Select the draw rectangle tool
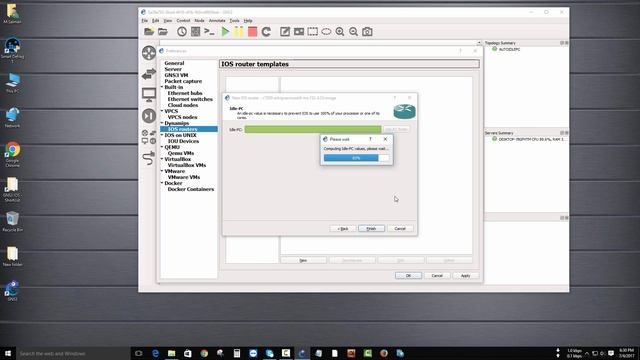This screenshot has width=640, height=360. click(313, 31)
